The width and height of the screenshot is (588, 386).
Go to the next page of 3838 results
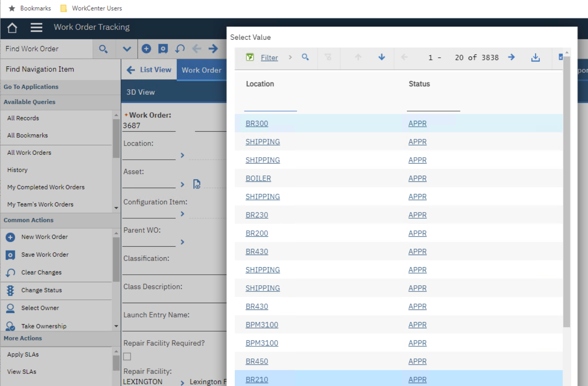511,57
